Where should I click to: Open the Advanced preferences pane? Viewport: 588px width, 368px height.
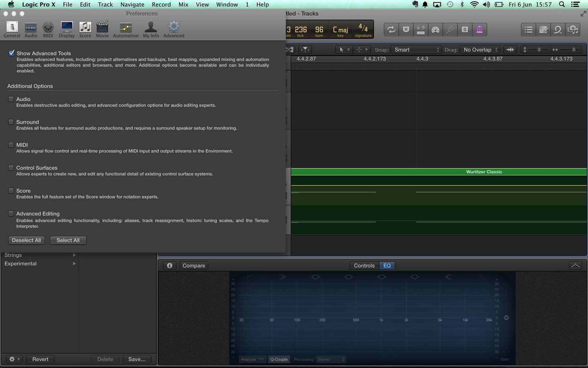coord(174,29)
